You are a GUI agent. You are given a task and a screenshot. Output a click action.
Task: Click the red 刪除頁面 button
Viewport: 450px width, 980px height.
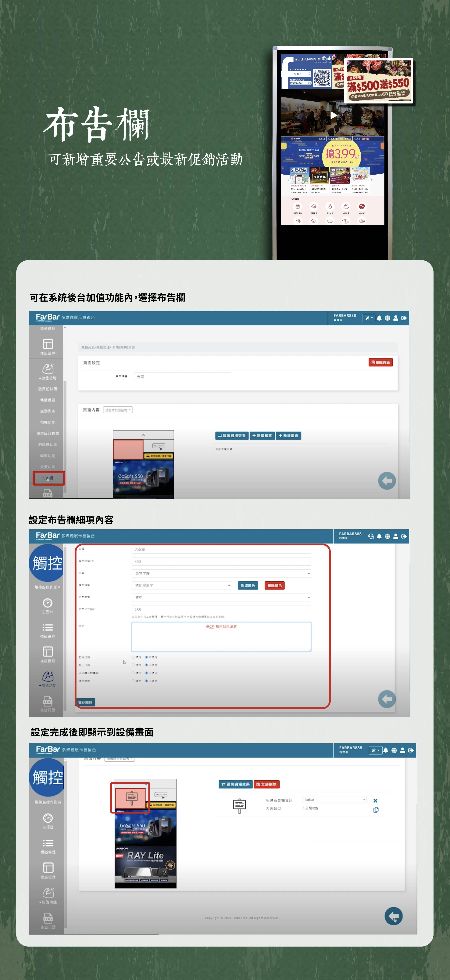point(380,362)
